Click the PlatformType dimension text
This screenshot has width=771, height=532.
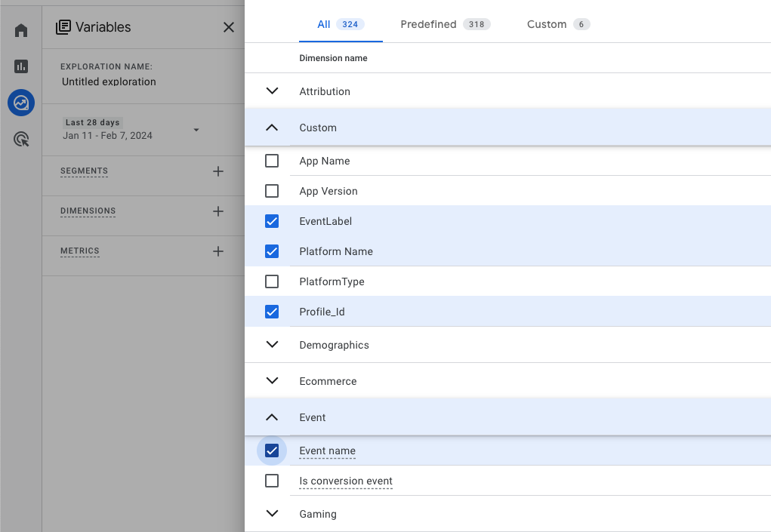(332, 281)
